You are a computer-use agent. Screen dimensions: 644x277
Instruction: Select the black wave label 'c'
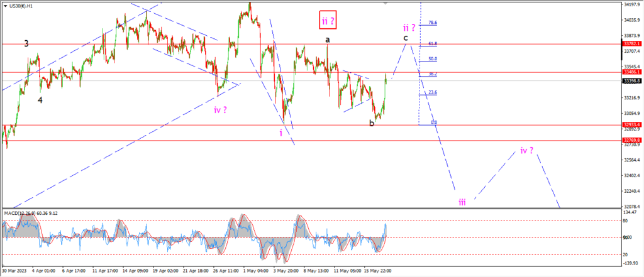407,38
